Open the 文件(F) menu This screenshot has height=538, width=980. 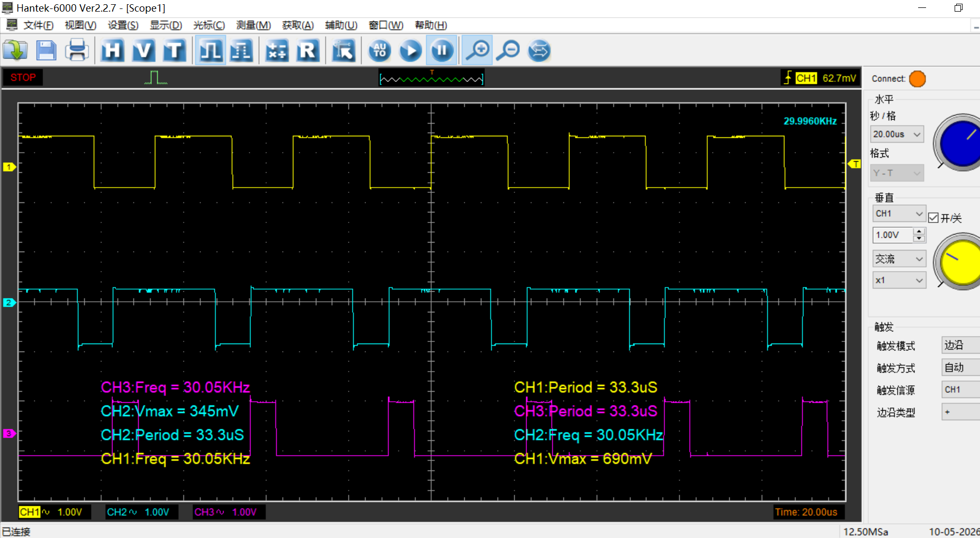(x=38, y=25)
